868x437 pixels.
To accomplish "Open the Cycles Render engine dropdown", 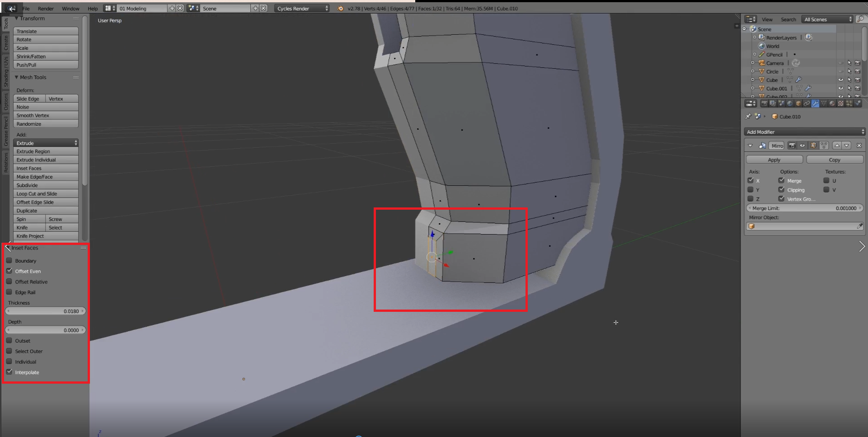I will 302,8.
